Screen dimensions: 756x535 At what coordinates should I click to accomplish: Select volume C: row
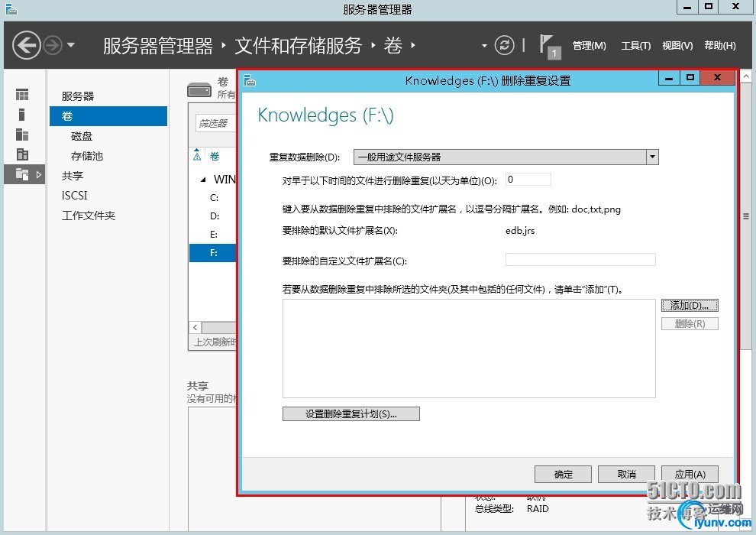(214, 198)
